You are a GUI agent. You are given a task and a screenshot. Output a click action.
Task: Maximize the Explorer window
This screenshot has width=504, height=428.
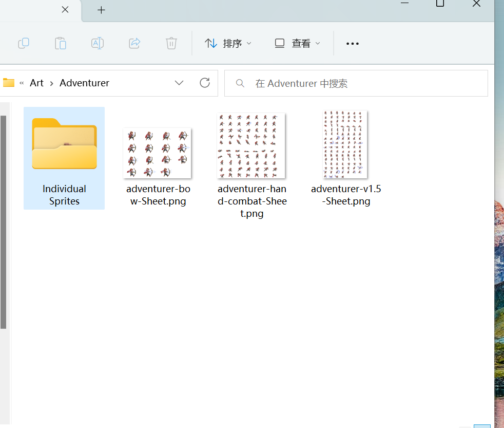(x=440, y=3)
